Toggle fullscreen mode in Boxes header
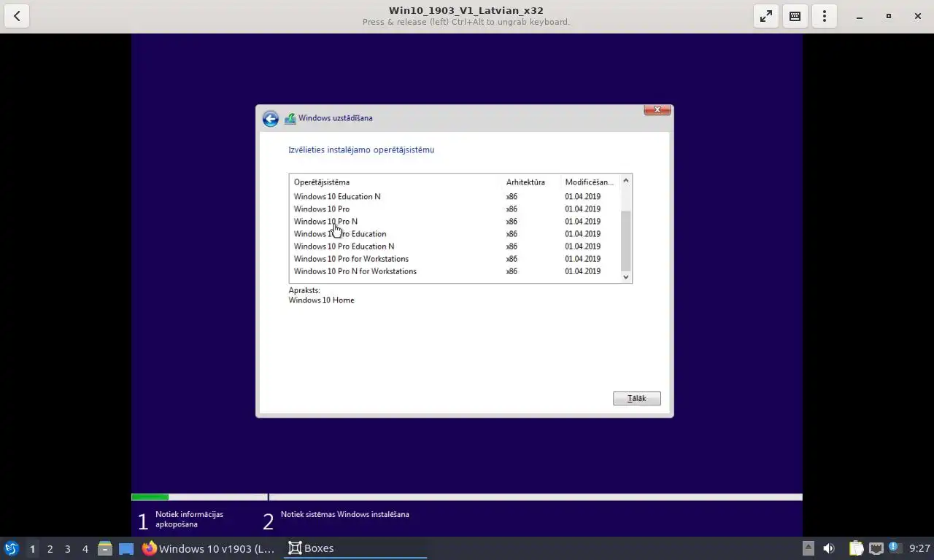The image size is (934, 560). [766, 16]
